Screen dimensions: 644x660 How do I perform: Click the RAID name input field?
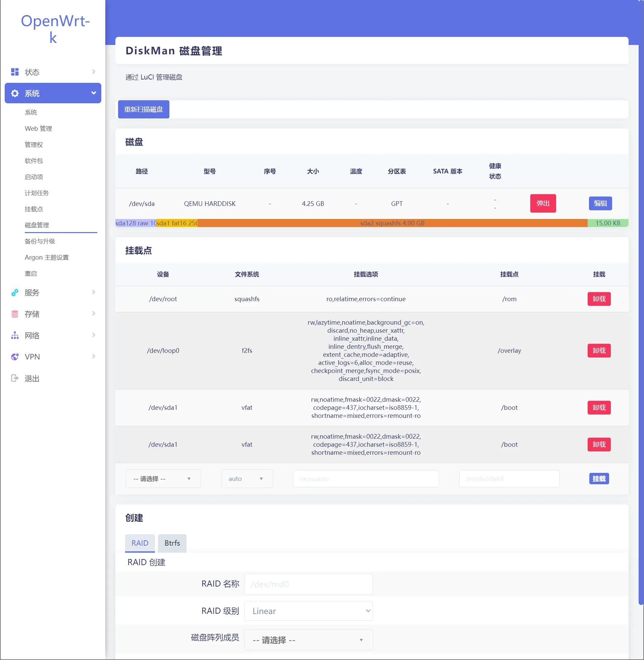(308, 584)
